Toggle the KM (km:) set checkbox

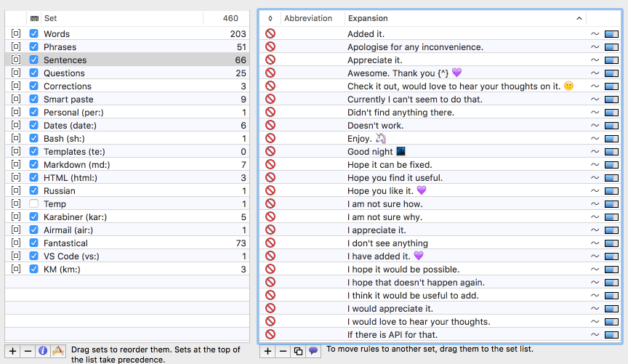(x=33, y=269)
